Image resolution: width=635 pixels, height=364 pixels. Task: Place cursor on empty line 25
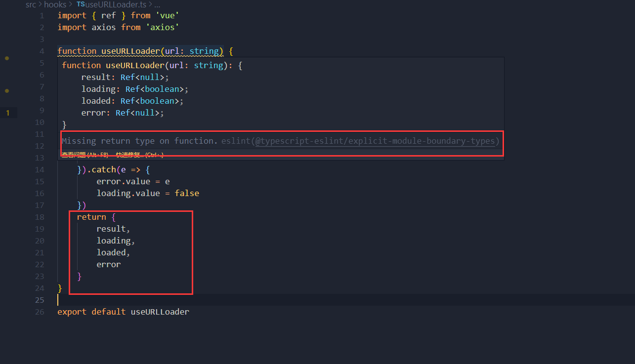click(x=346, y=300)
